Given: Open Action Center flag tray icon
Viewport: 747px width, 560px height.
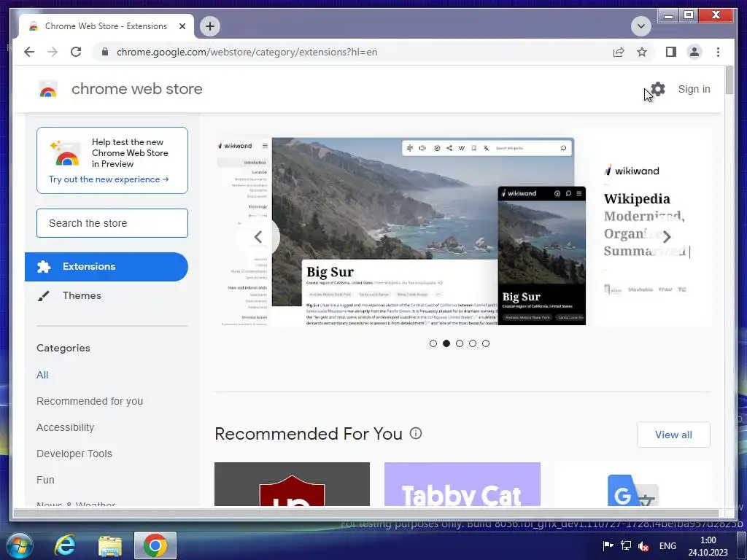Looking at the screenshot, I should pos(608,545).
